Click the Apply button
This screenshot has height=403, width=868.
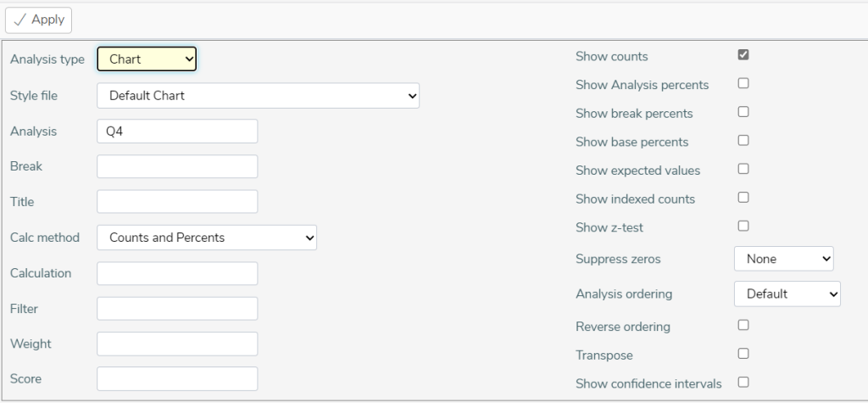[38, 20]
